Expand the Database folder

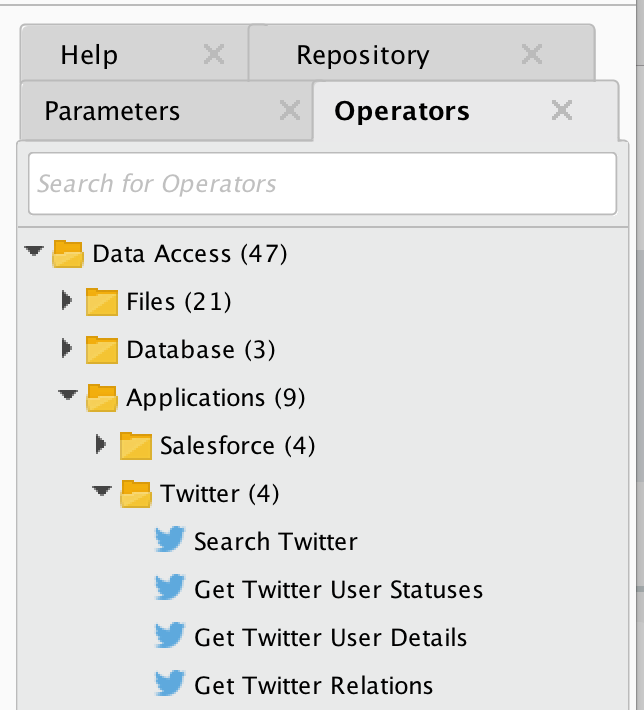pos(67,348)
